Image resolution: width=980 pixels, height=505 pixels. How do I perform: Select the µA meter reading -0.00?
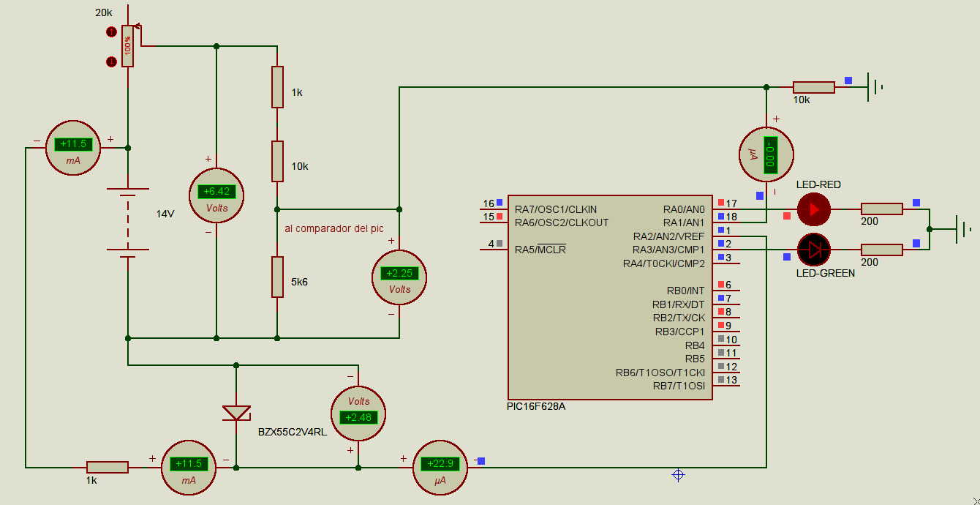[x=766, y=154]
